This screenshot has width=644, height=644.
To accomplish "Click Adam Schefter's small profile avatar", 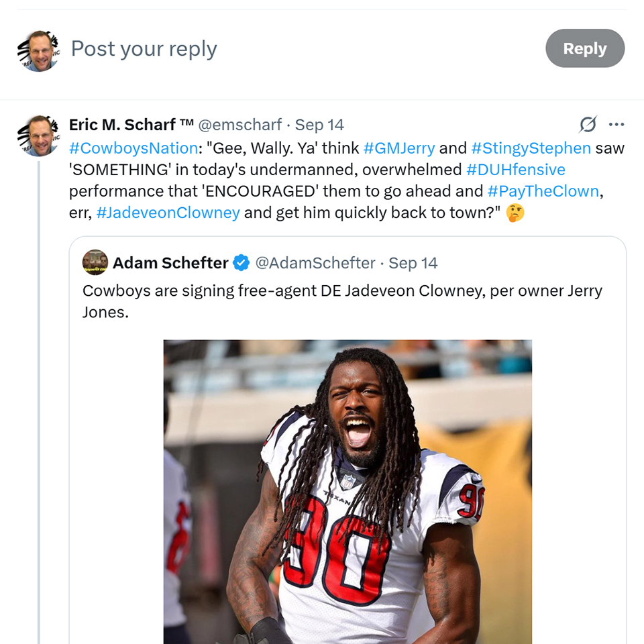I will tap(95, 263).
